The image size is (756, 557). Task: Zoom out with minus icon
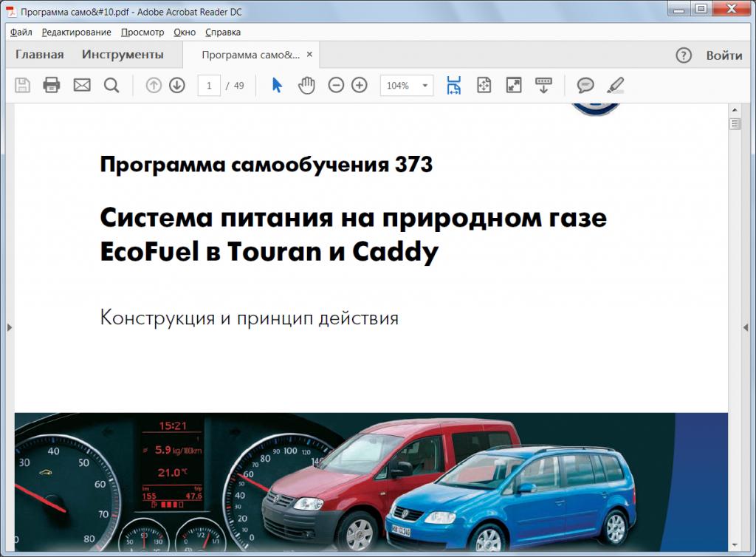pos(336,86)
